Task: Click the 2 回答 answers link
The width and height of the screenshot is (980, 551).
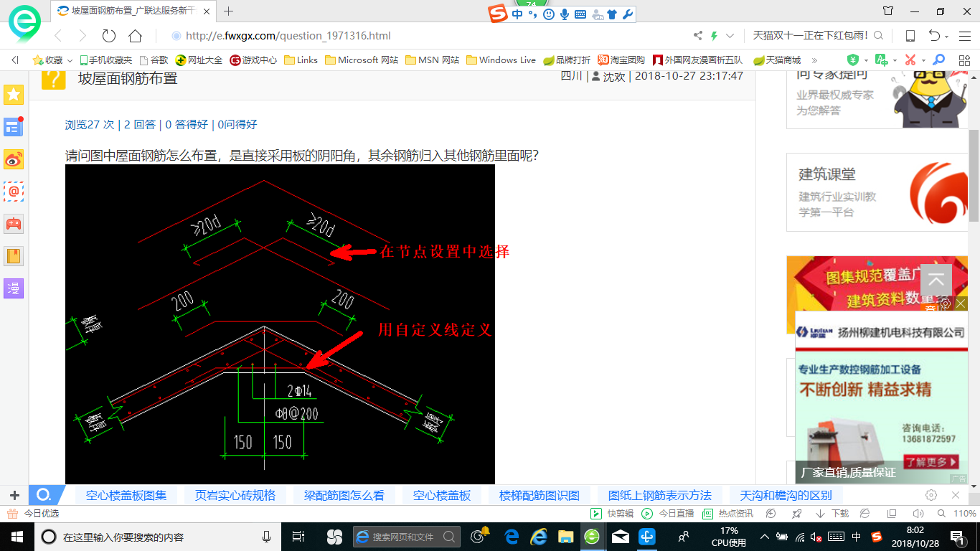Action: click(x=140, y=124)
